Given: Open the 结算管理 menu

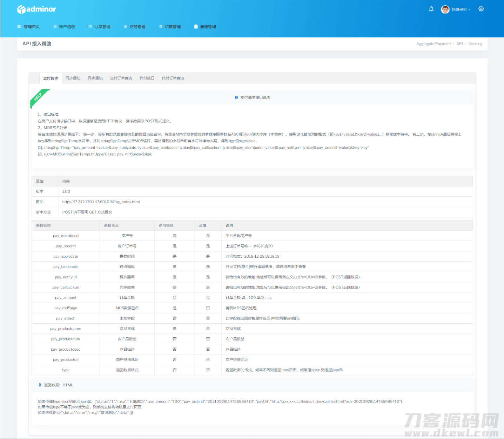Looking at the screenshot, I should (173, 27).
